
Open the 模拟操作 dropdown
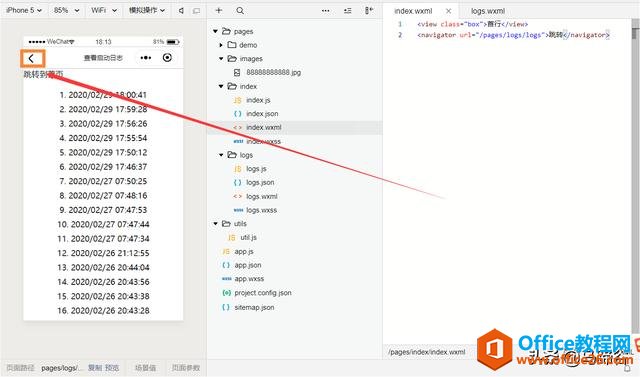(147, 10)
